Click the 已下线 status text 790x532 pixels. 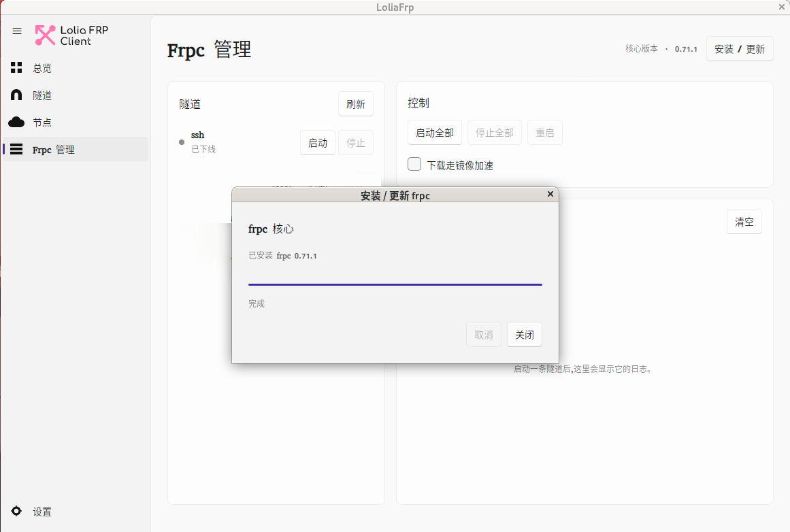203,149
